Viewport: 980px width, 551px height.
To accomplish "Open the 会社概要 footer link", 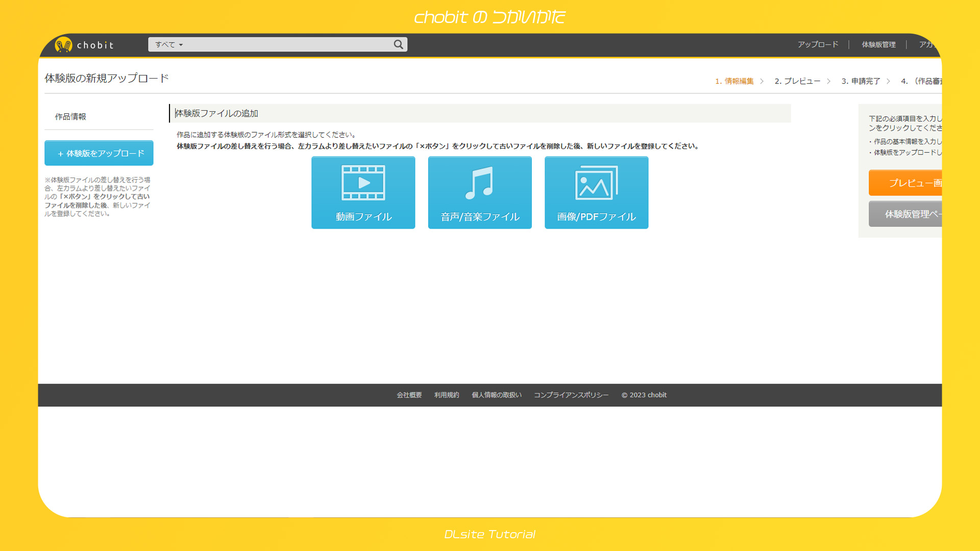I will (409, 395).
